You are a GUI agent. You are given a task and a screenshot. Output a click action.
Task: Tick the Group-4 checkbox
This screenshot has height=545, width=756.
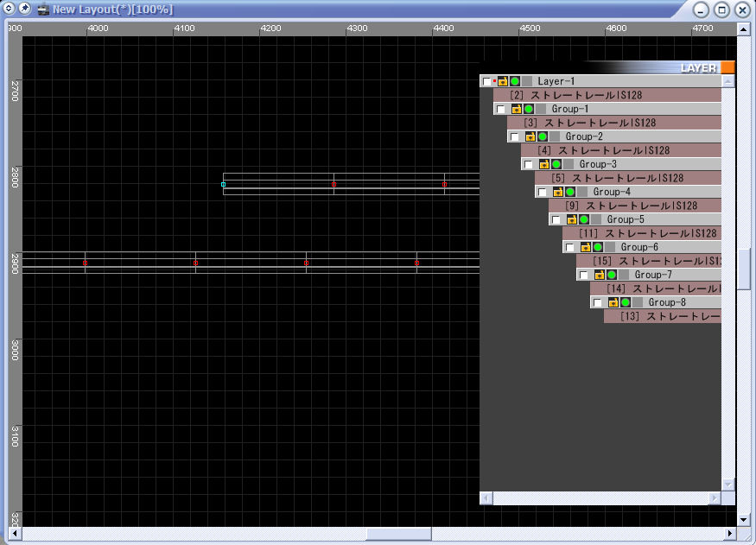(543, 193)
